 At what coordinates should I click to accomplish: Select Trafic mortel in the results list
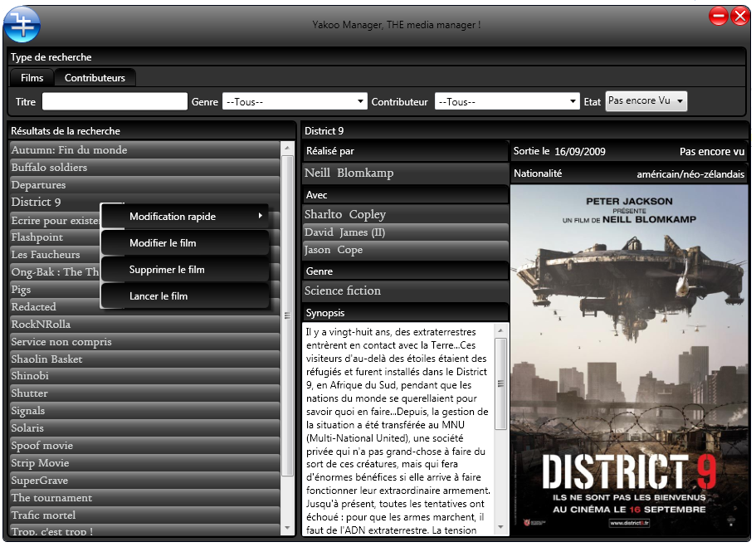[x=144, y=514]
